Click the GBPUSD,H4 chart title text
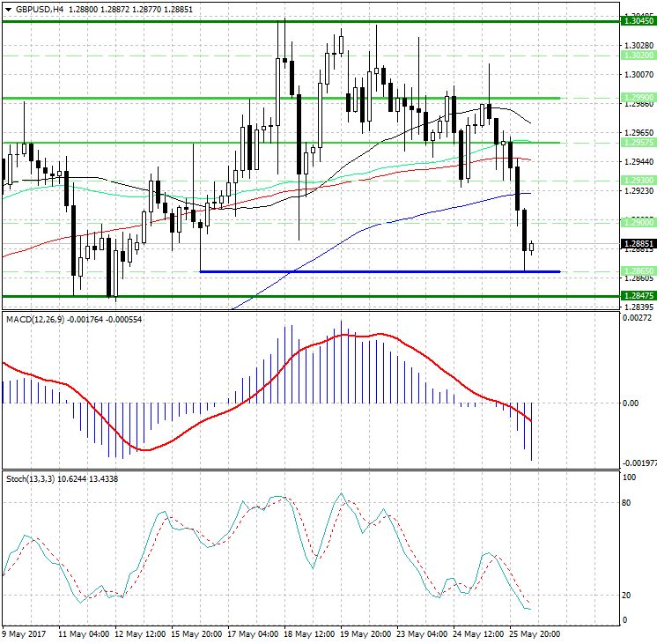Screen dimensions: 657x644 (x=40, y=10)
